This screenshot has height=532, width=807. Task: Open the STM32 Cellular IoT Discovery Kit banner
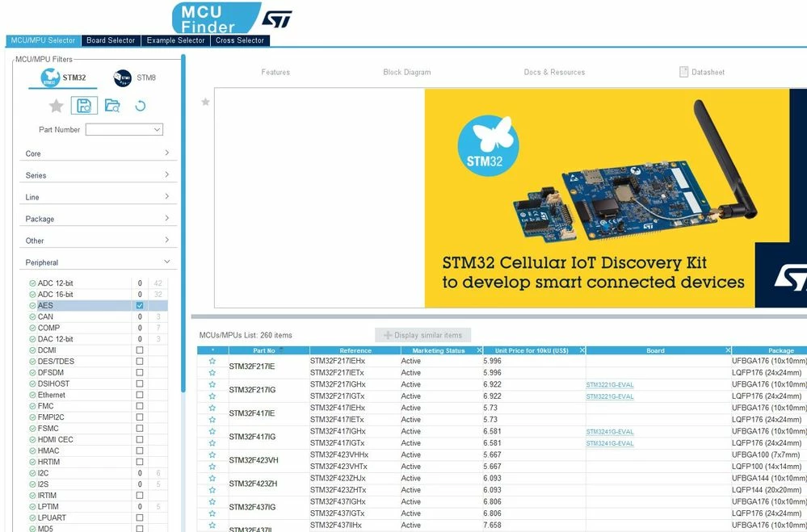tap(616, 198)
